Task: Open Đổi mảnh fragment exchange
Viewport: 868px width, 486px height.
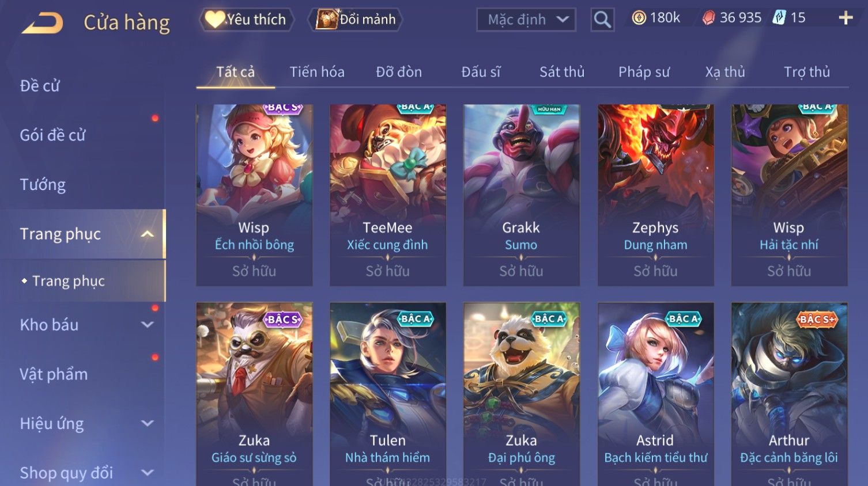Action: point(356,20)
